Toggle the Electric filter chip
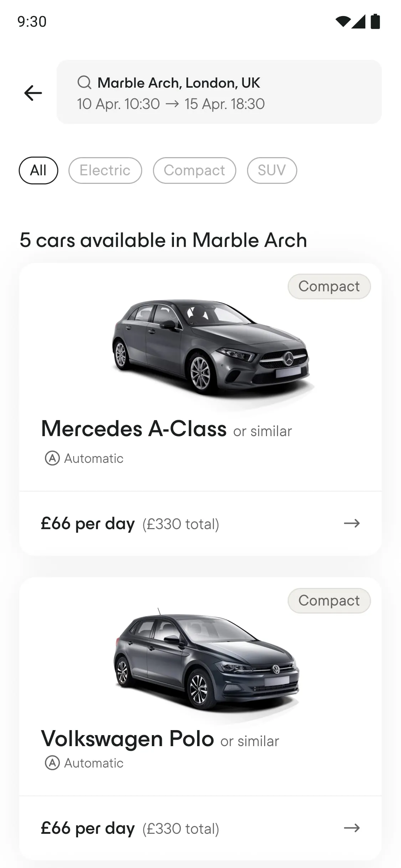This screenshot has height=868, width=401. click(x=105, y=170)
